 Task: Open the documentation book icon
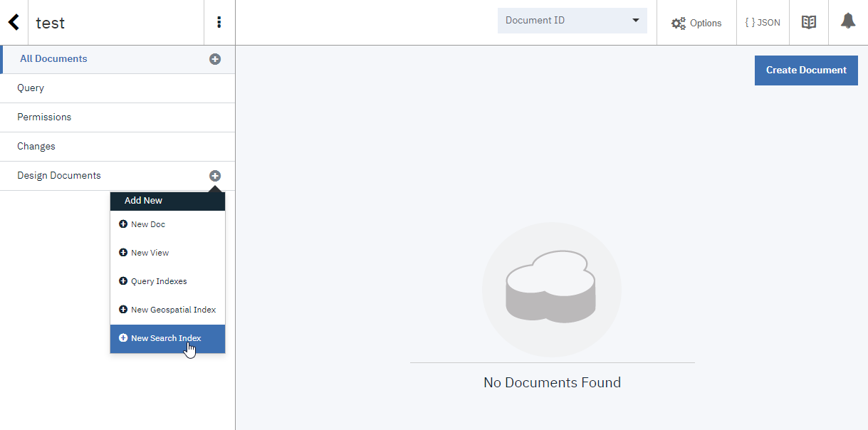click(809, 22)
